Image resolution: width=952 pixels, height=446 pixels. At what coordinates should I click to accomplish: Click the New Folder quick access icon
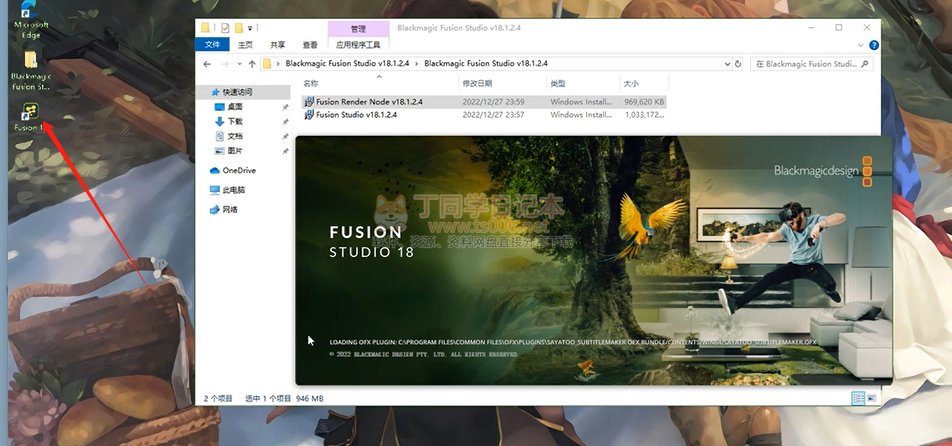[x=239, y=28]
